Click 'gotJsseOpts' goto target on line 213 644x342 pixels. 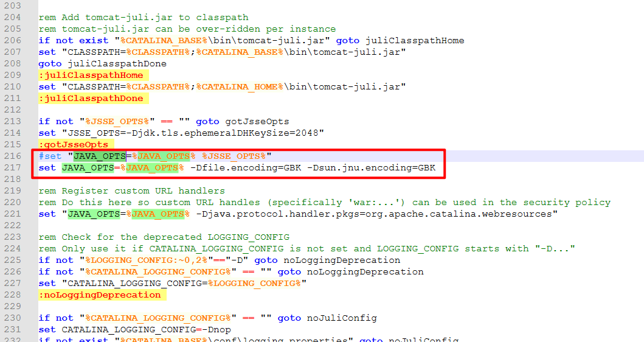[x=257, y=122]
